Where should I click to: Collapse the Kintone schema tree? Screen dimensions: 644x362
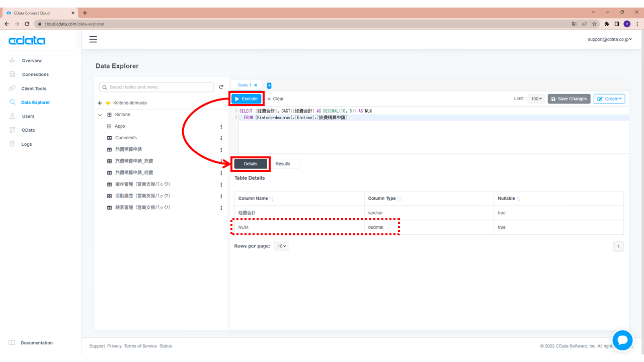click(100, 115)
